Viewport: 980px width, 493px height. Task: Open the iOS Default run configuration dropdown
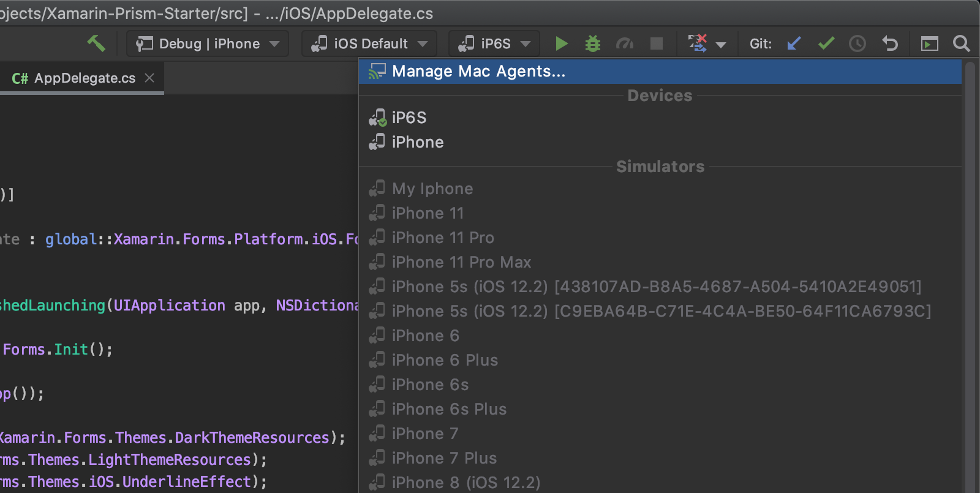click(x=369, y=43)
